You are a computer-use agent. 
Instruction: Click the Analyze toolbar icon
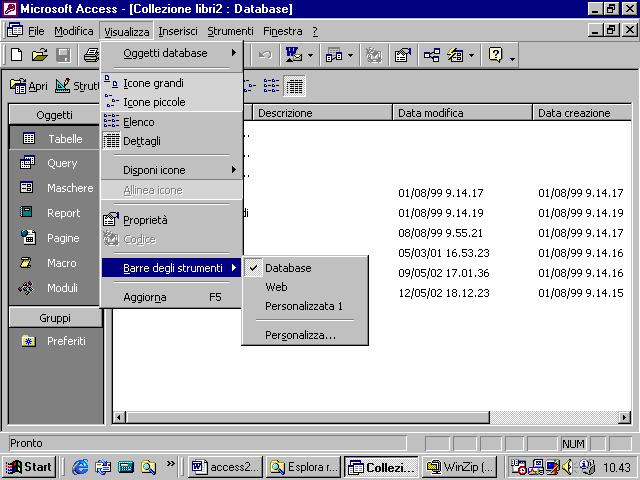[x=334, y=55]
